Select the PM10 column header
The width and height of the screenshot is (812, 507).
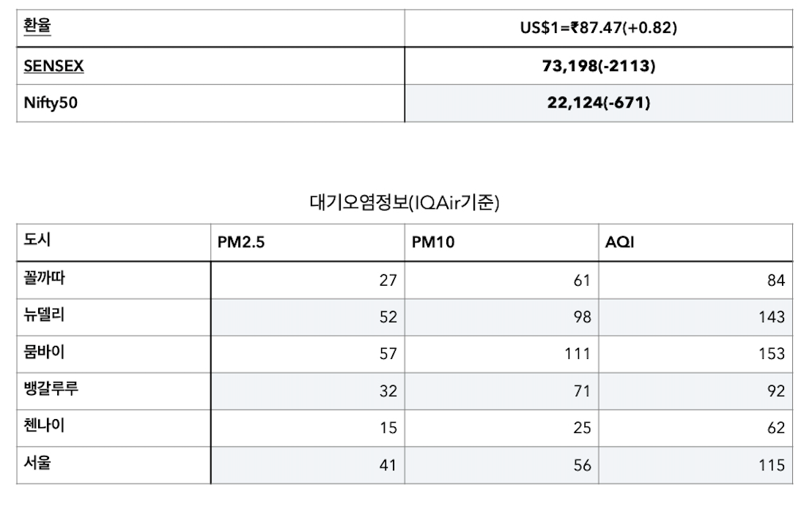click(x=433, y=242)
